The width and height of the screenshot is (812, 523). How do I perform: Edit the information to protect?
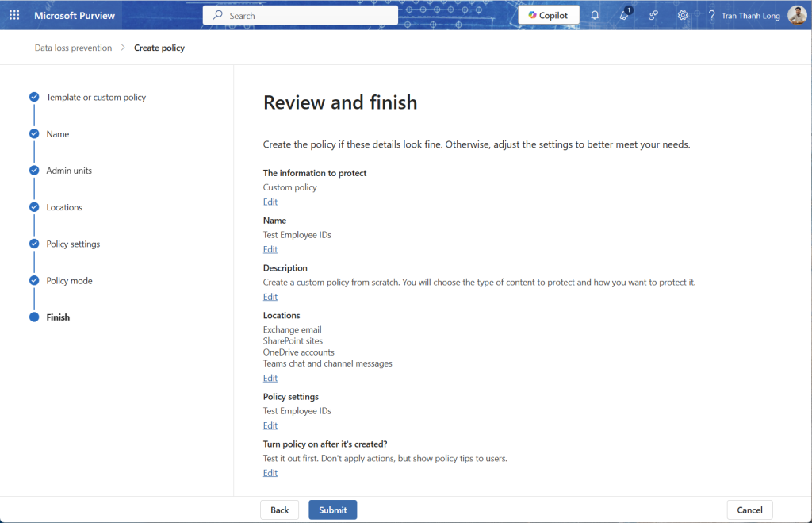pos(270,202)
